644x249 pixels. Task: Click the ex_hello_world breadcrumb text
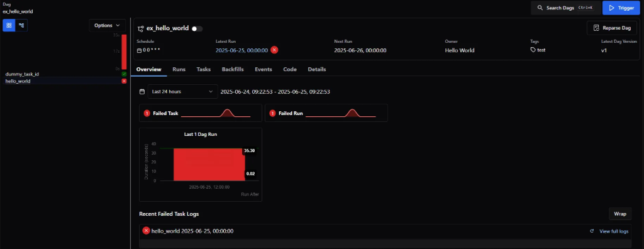pyautogui.click(x=18, y=11)
